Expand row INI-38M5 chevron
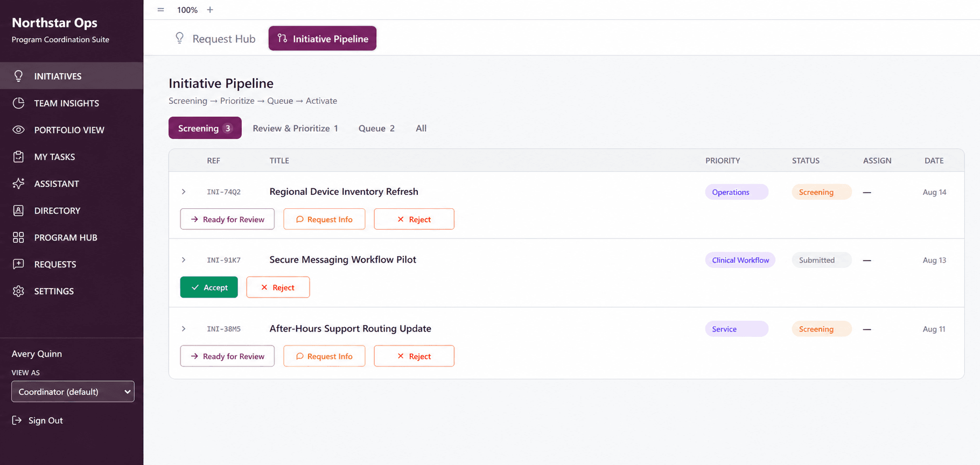 (x=184, y=329)
